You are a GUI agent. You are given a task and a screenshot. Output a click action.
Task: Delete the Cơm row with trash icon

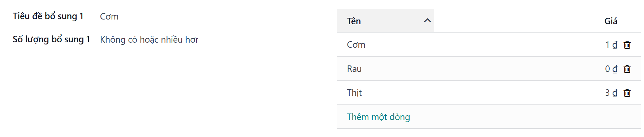coord(627,45)
